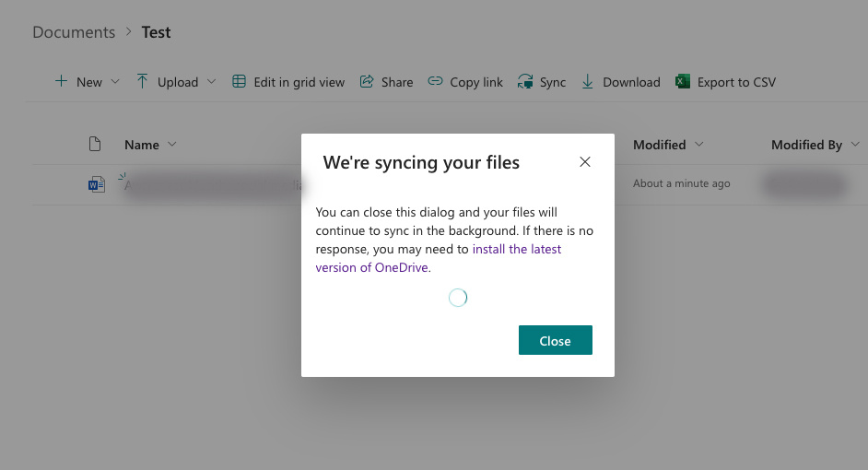Click the Word document file icon
868x470 pixels.
click(x=97, y=183)
